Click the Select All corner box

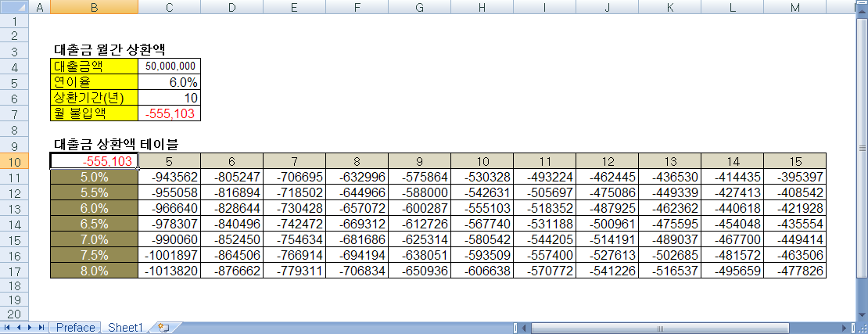pos(14,6)
